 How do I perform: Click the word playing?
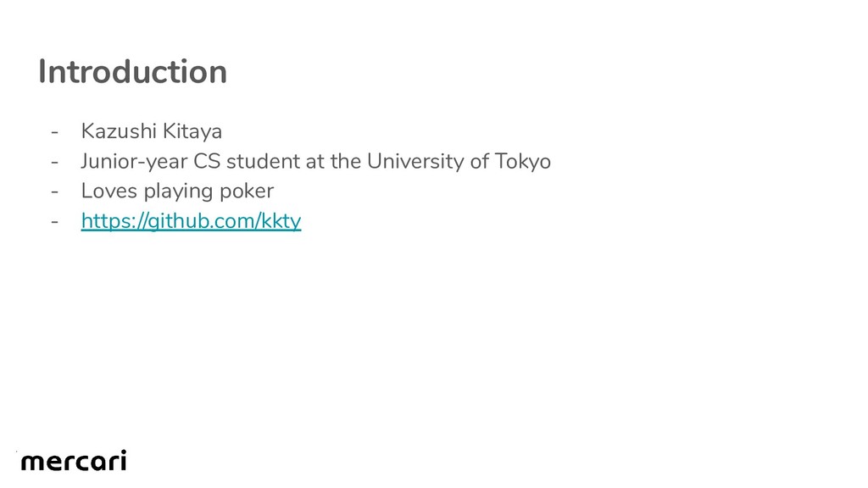click(179, 192)
